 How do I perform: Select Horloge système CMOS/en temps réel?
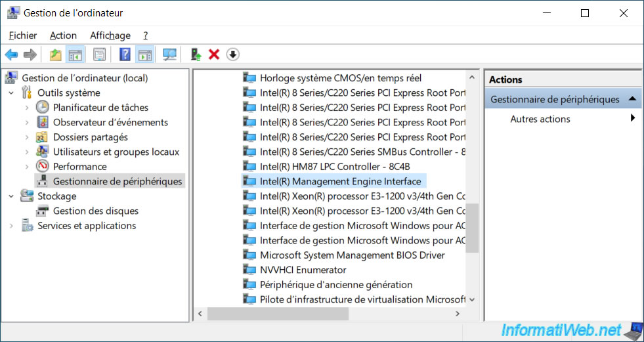tap(341, 78)
